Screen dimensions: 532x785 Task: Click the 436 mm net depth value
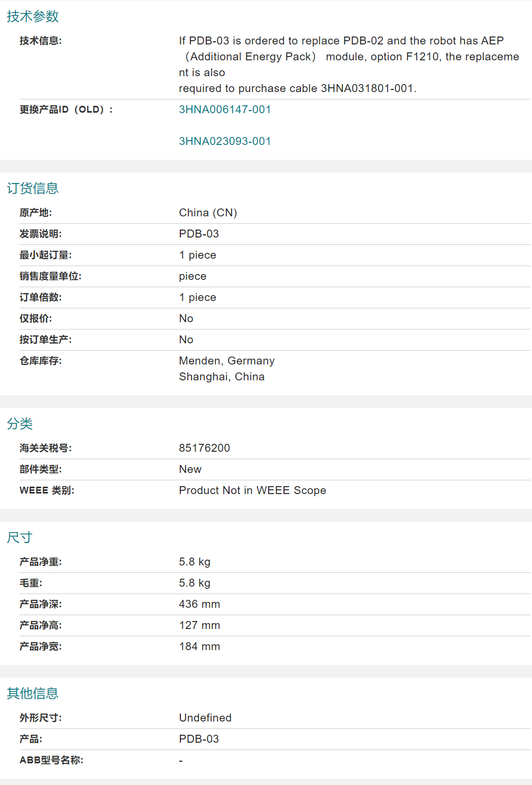coord(199,604)
